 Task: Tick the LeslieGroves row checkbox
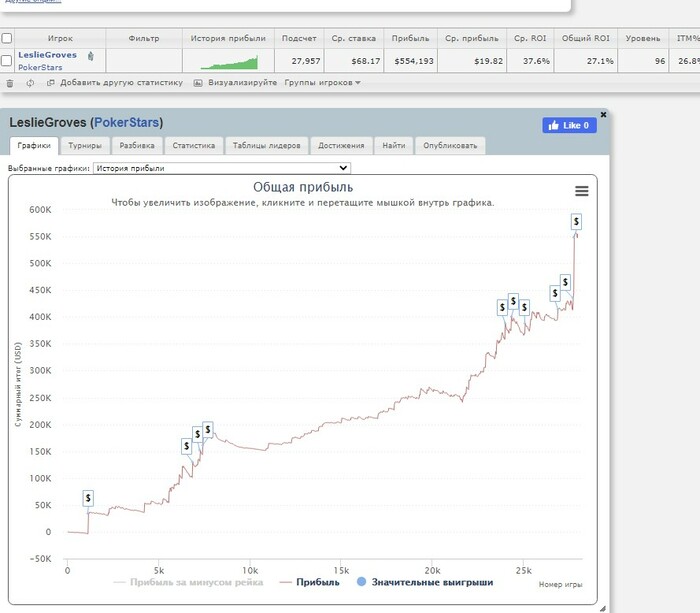7,61
